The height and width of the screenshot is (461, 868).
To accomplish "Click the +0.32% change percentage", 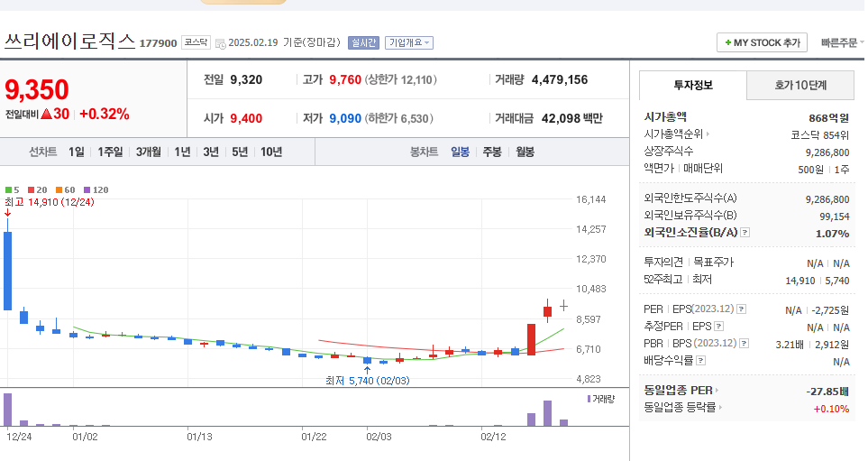I will tap(104, 115).
